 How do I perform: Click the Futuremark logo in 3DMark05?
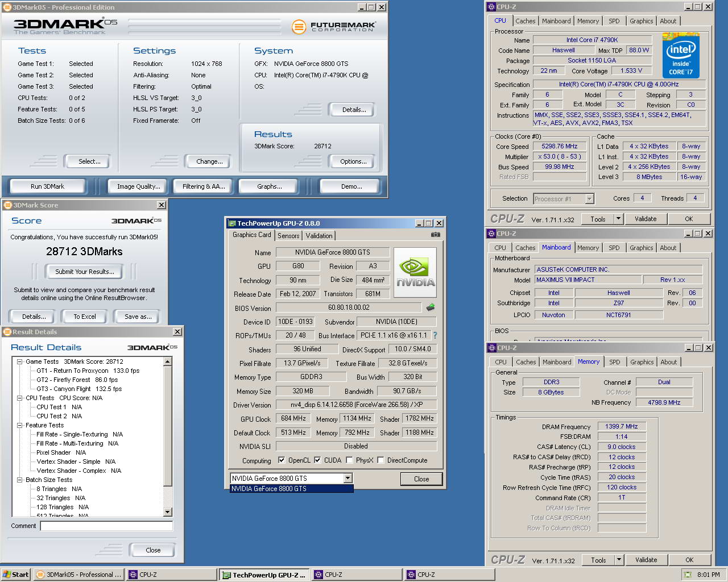[x=334, y=26]
